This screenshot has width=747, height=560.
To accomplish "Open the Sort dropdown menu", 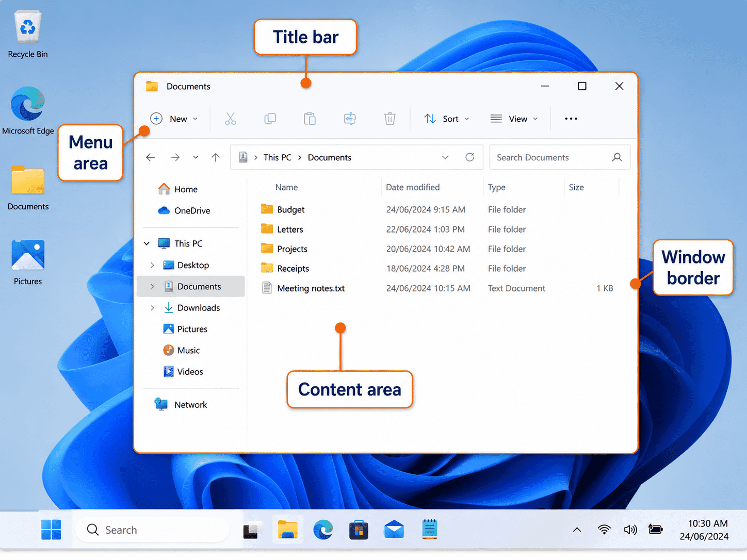I will pos(447,119).
